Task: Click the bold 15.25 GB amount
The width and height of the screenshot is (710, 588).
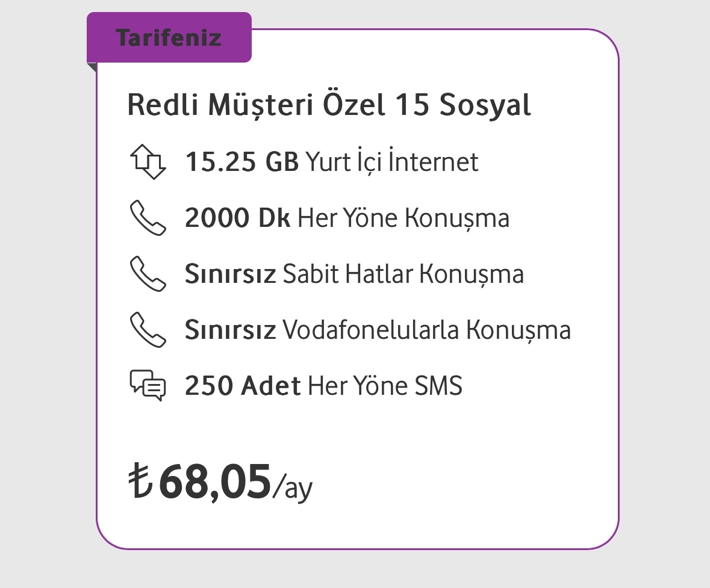Action: click(x=242, y=162)
